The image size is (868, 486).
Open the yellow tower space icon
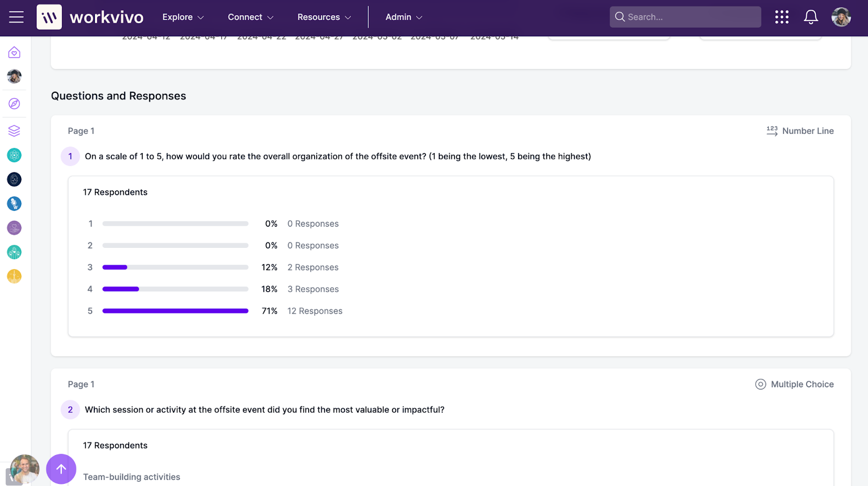(14, 277)
